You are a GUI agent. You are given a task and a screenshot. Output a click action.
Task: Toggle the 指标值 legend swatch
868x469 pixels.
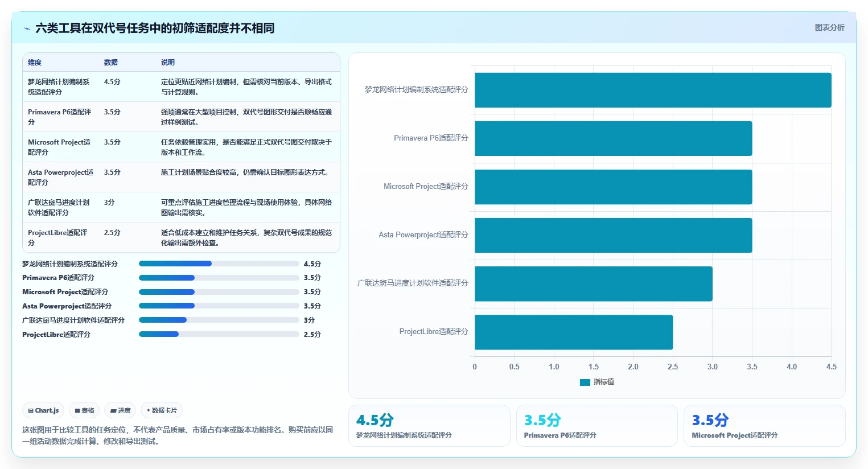(585, 382)
